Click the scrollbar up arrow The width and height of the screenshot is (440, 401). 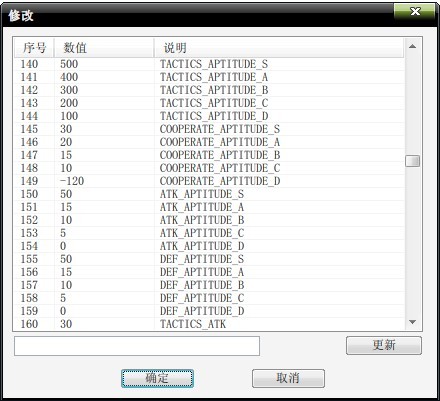[x=412, y=46]
